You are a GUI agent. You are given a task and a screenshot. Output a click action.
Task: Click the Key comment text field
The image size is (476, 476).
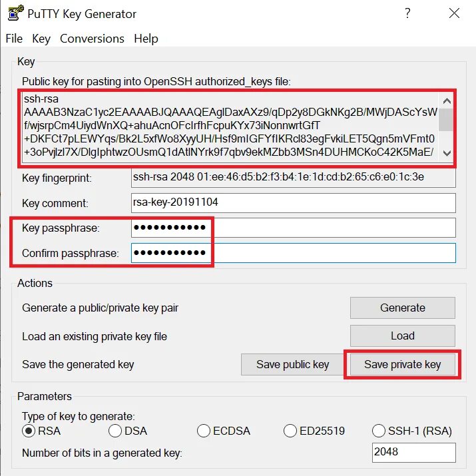(293, 202)
